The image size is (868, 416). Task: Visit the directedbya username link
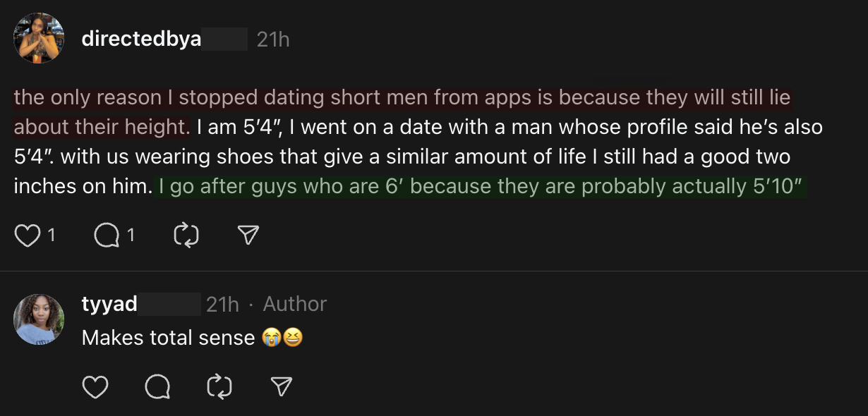pos(141,39)
